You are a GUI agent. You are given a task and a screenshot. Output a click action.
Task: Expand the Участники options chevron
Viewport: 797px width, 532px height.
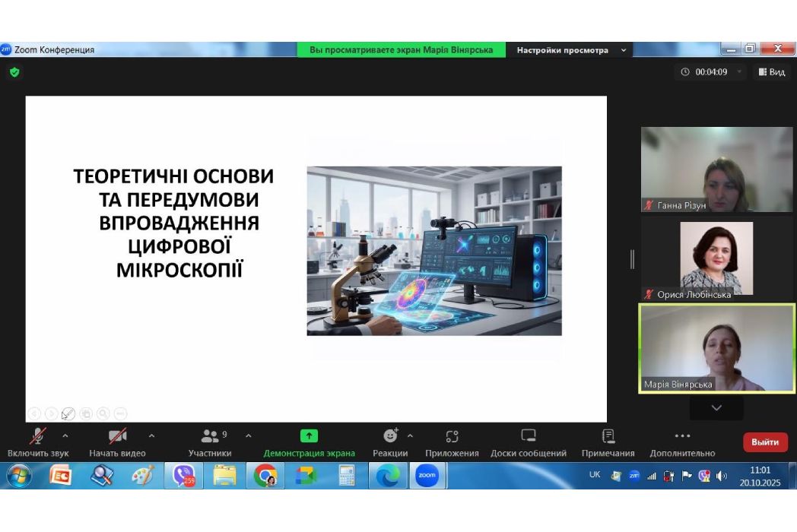(x=248, y=437)
